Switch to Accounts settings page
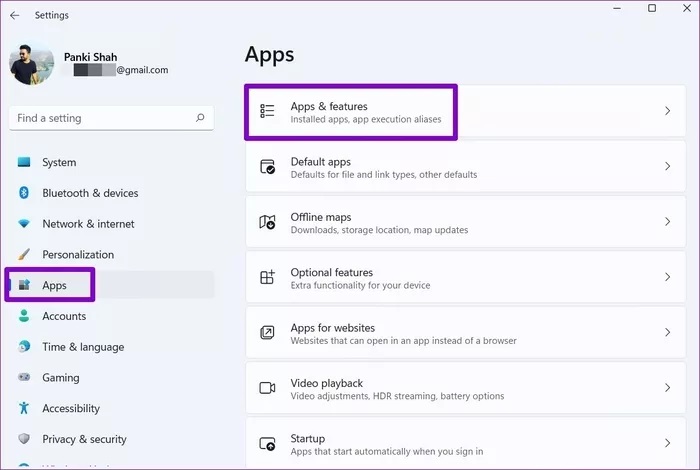The height and width of the screenshot is (470, 700). [64, 316]
